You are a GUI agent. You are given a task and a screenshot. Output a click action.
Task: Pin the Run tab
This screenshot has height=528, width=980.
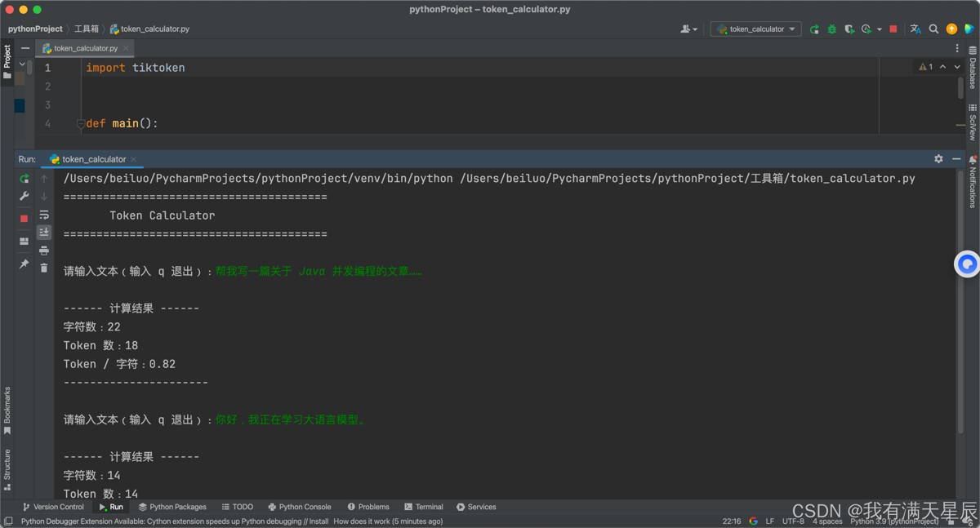[x=24, y=264]
